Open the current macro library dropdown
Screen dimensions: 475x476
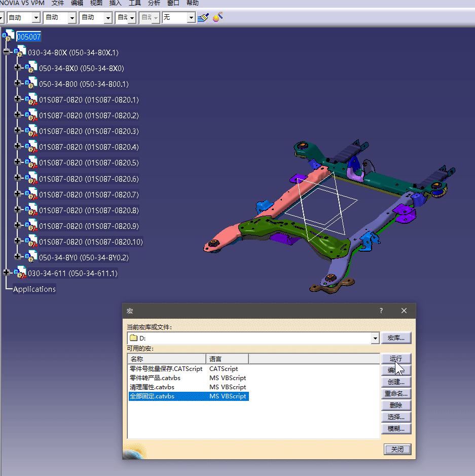click(x=375, y=338)
